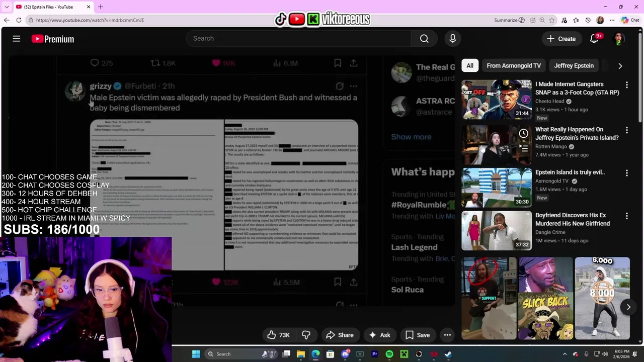Screen dimensions: 644x362
Task: Open Spotify from taskbar
Action: 389,354
